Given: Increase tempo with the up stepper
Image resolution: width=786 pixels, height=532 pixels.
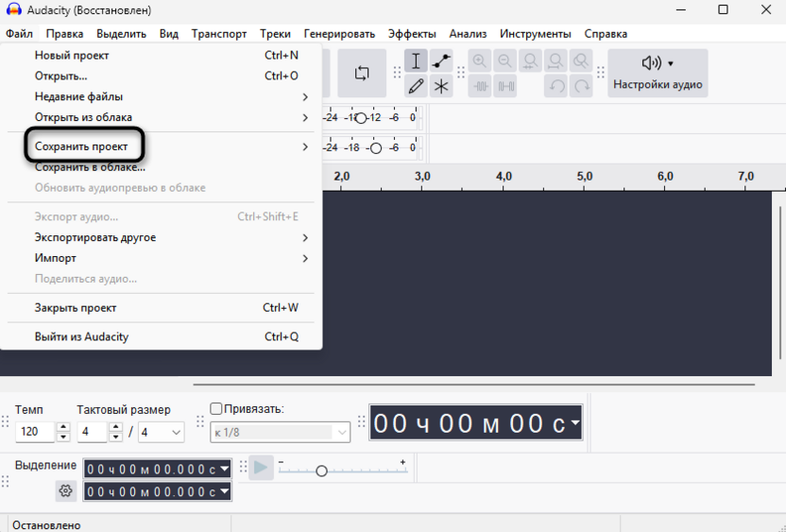Looking at the screenshot, I should (x=63, y=427).
